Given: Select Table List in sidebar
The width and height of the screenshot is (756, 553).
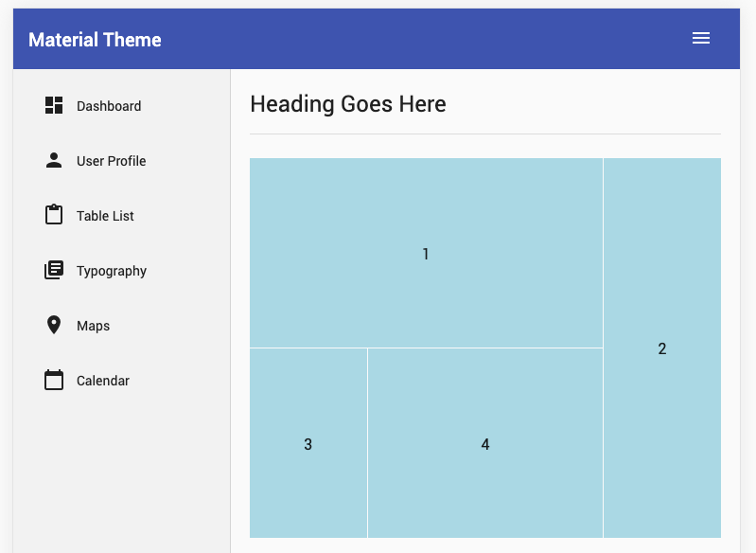Looking at the screenshot, I should [105, 216].
